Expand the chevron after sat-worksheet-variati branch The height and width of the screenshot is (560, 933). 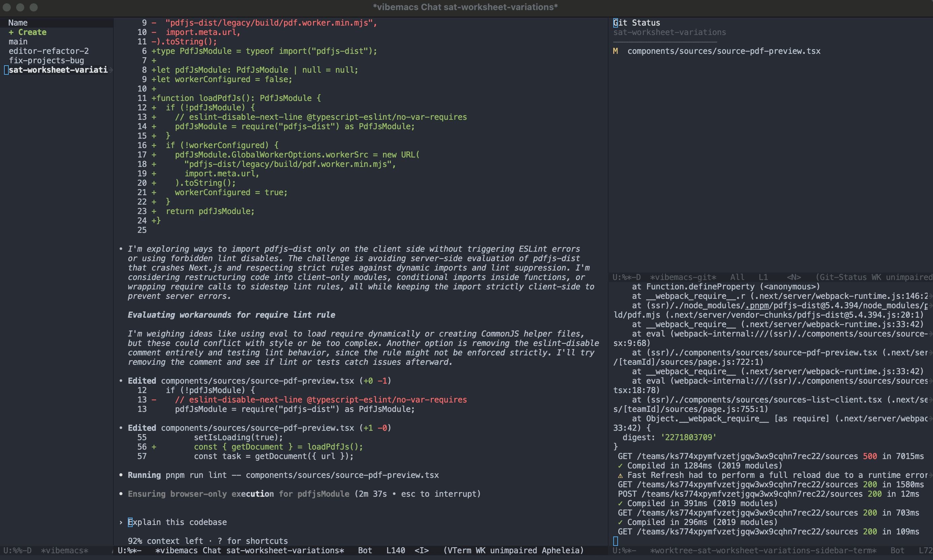pos(111,70)
